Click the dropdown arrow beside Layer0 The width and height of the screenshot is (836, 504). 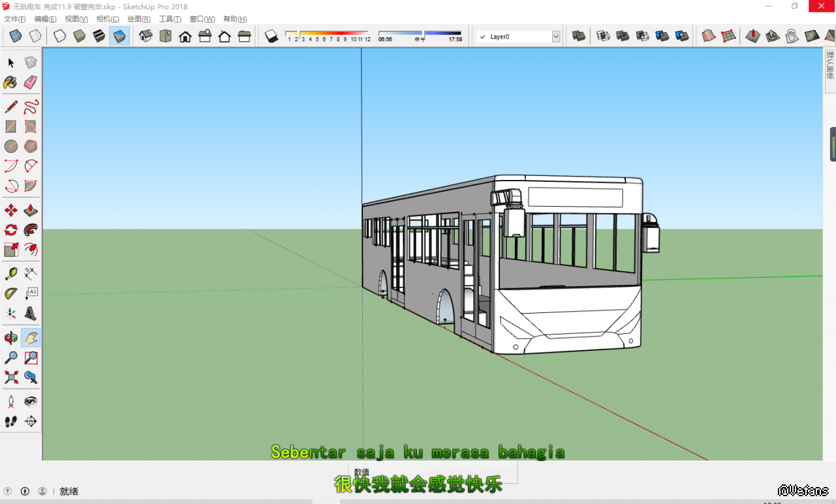(x=556, y=37)
